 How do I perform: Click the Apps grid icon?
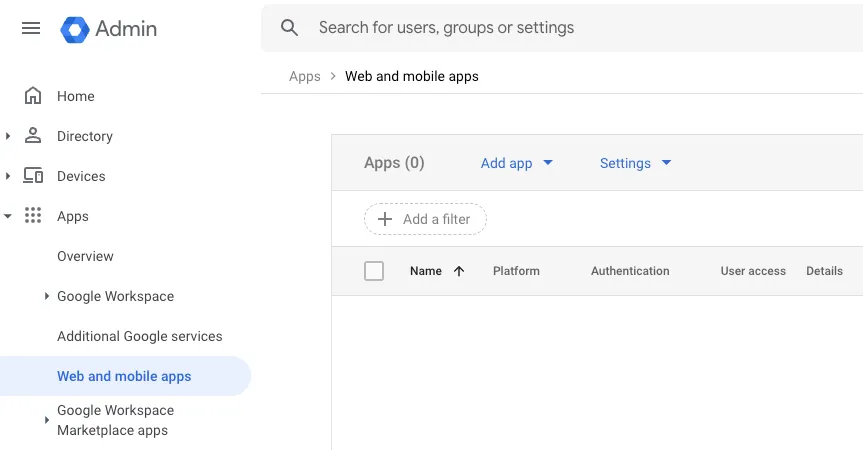(33, 215)
